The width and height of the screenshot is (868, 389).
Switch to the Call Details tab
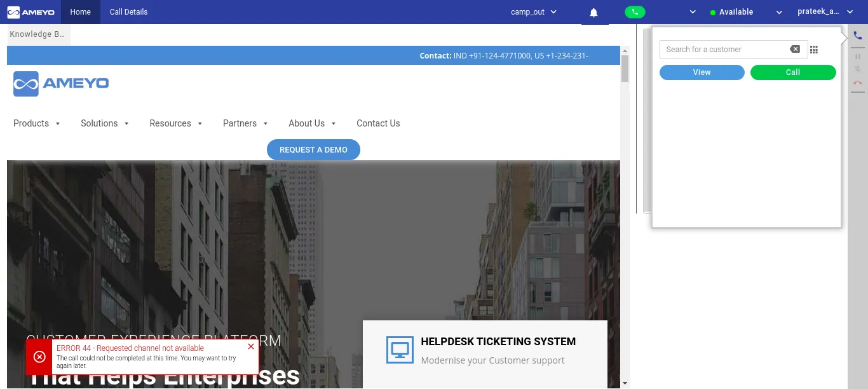pyautogui.click(x=128, y=12)
